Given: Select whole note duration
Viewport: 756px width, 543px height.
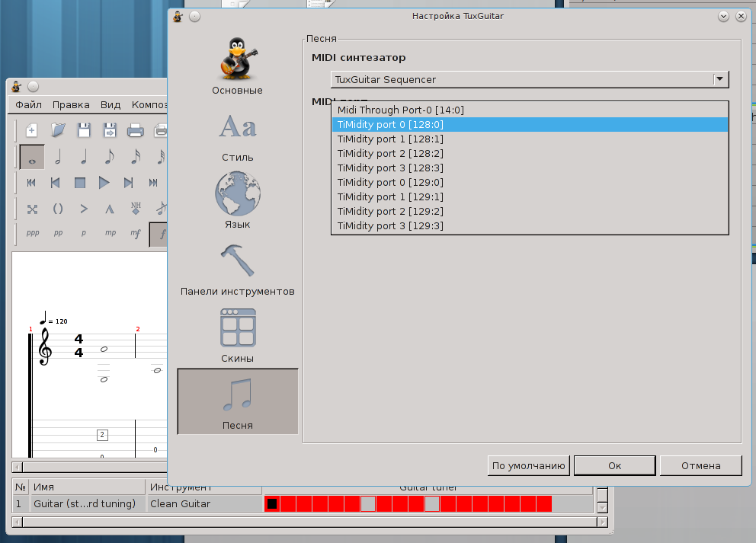Looking at the screenshot, I should point(32,157).
